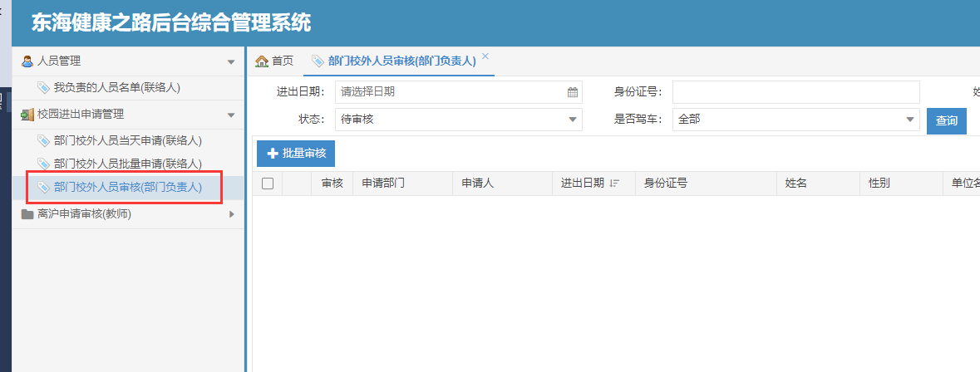The image size is (980, 372).
Task: Click tag icon next to 我负责的人员名单(联络人)
Action: click(x=43, y=88)
